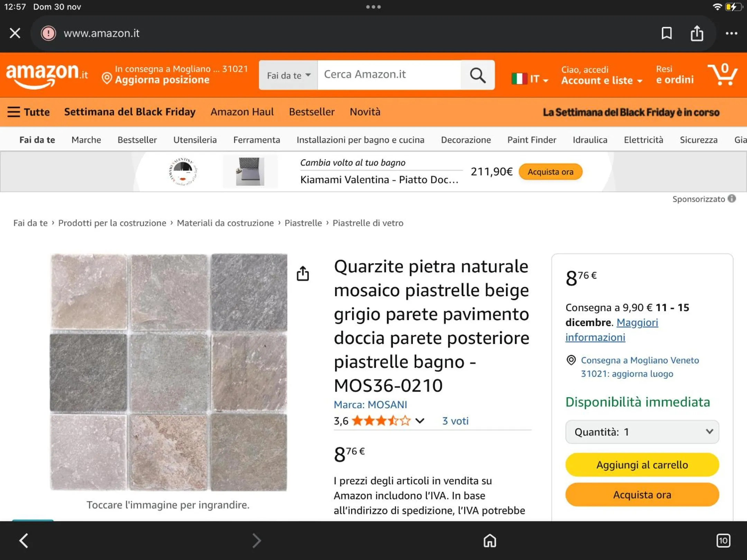The height and width of the screenshot is (560, 747).
Task: Tap the share icon beside product image
Action: (x=303, y=273)
